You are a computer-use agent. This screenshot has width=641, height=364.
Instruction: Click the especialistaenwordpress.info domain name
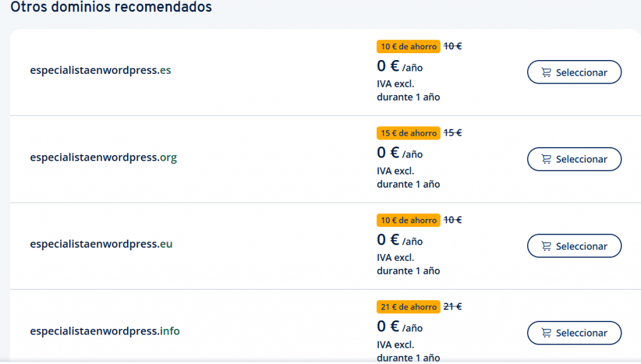[105, 331]
